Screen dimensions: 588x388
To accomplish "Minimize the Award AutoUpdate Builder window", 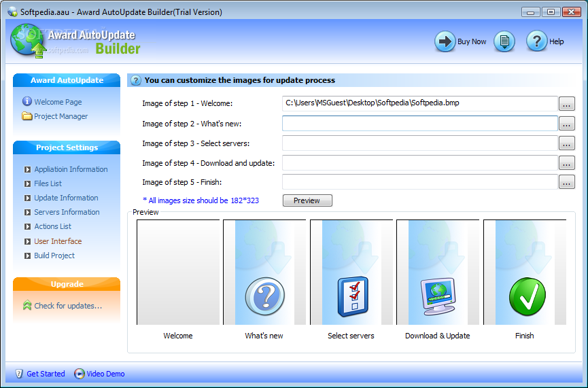I will (530, 12).
